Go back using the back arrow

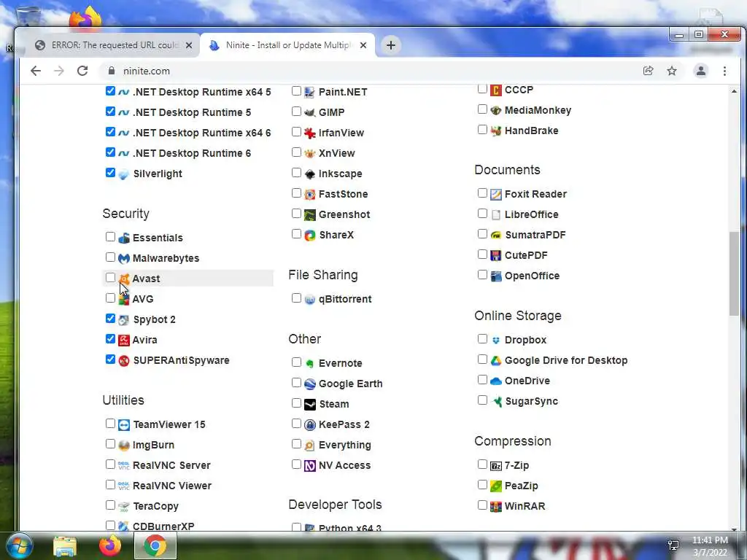(36, 71)
